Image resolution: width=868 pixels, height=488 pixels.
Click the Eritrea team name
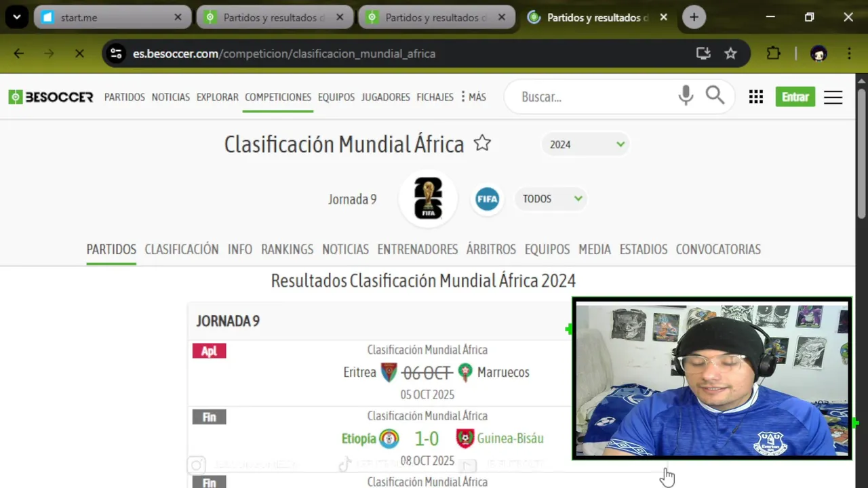(359, 372)
